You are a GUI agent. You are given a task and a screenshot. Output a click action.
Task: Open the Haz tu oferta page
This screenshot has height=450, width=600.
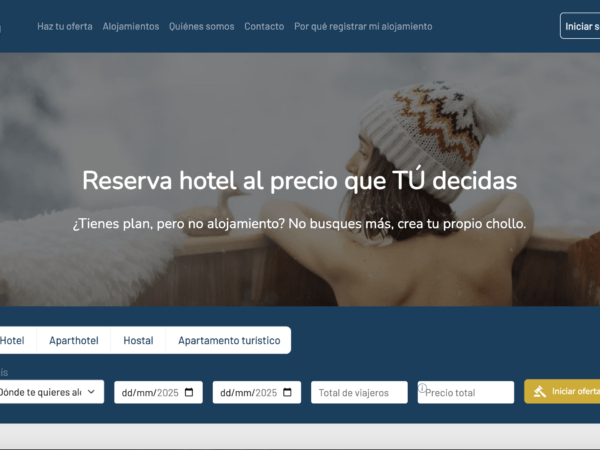click(65, 26)
